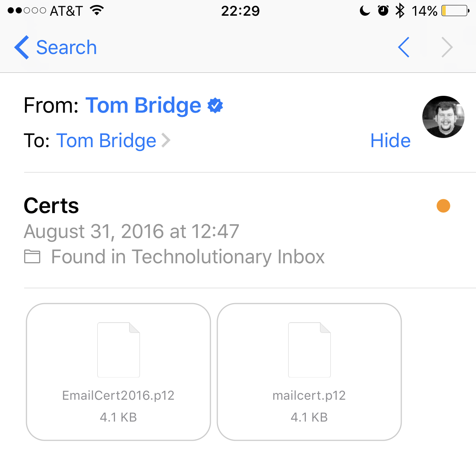The width and height of the screenshot is (476, 453).
Task: Tap the message date August 31, 2016
Action: pos(131,231)
